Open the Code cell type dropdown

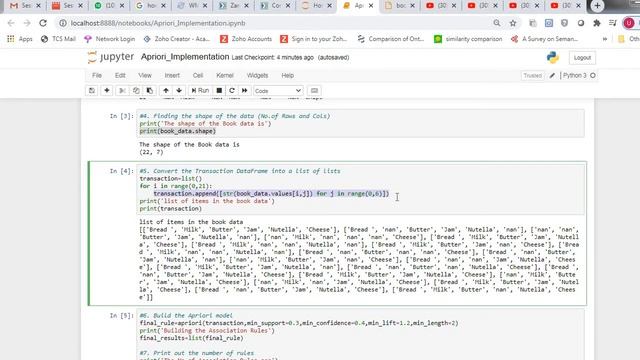[278, 91]
